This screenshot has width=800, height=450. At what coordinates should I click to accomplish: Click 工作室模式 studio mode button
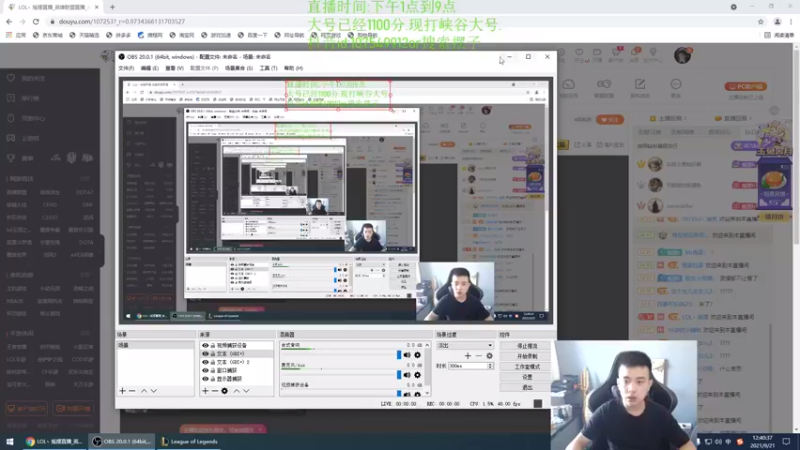pyautogui.click(x=527, y=367)
